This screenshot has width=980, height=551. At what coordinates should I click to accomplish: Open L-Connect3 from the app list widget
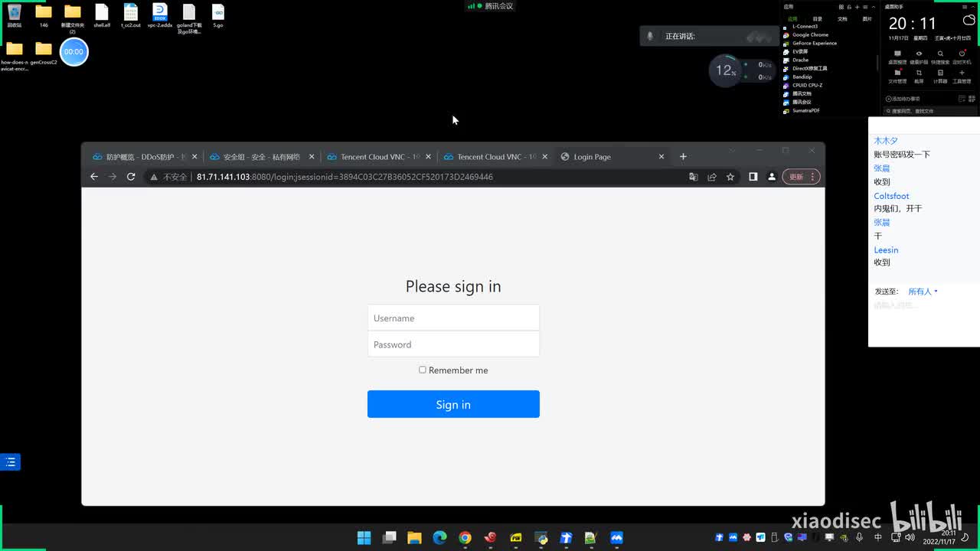coord(801,26)
